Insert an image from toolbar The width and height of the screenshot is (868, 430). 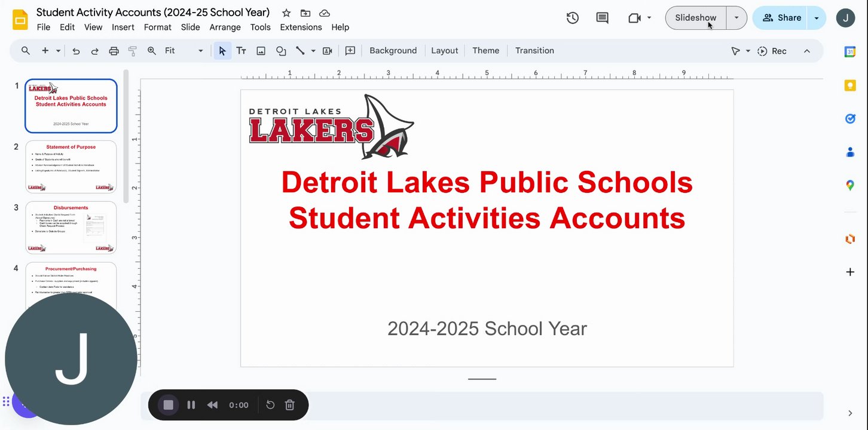pos(261,51)
